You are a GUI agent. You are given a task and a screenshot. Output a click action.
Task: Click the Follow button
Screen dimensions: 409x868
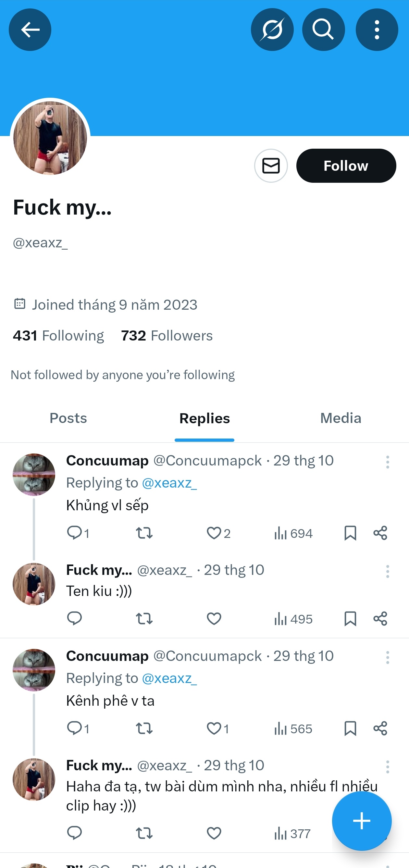pyautogui.click(x=346, y=166)
